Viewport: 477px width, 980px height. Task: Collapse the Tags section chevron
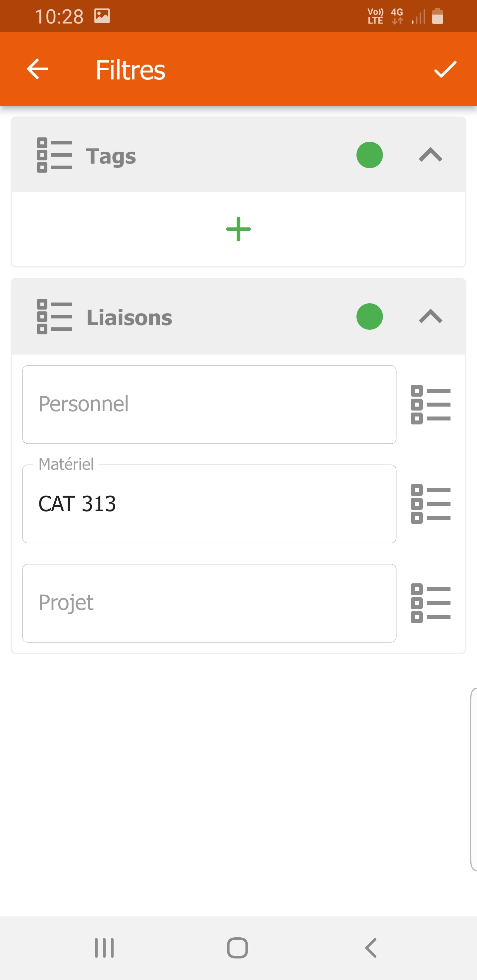pos(431,155)
